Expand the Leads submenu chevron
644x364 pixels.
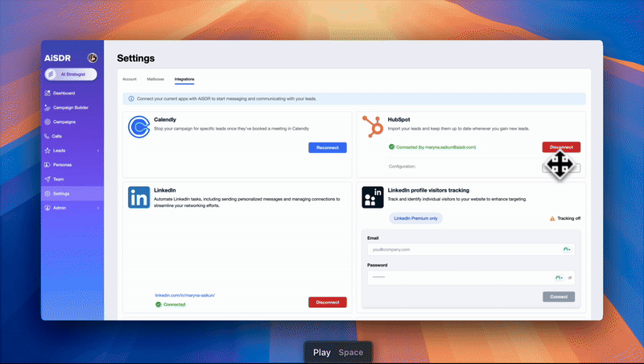[98, 151]
